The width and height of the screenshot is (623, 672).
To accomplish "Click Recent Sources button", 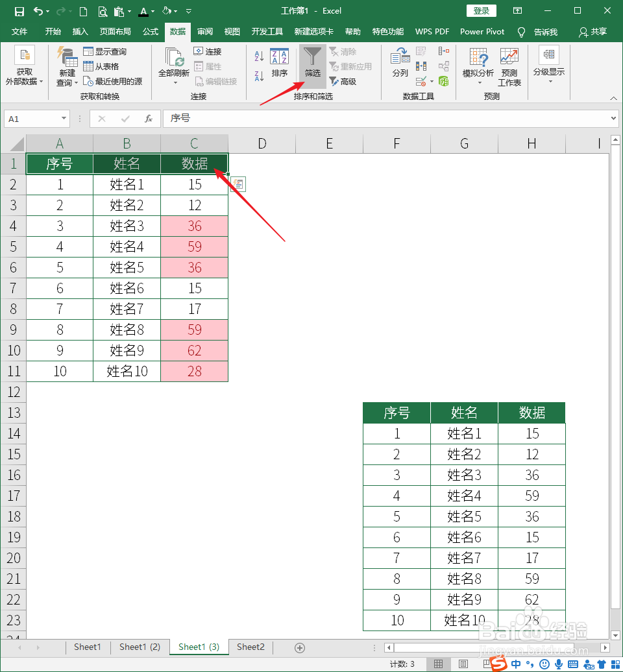I will 113,81.
